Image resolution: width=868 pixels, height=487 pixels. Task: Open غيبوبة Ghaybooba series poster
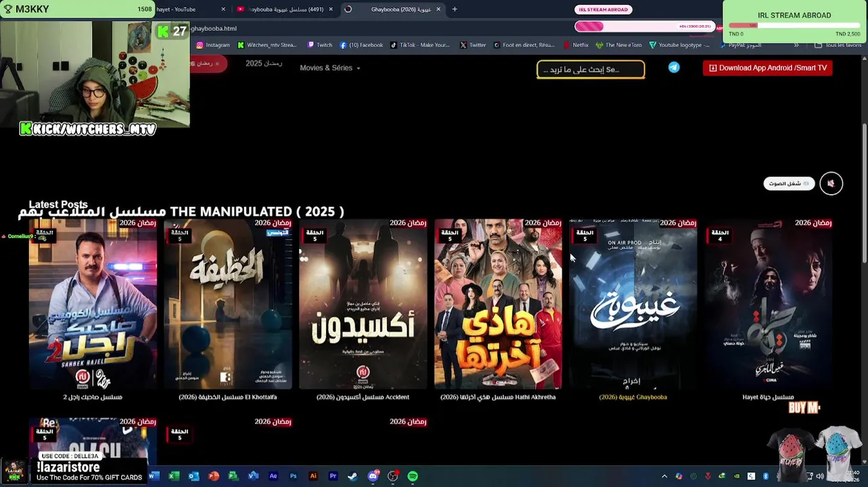point(633,304)
